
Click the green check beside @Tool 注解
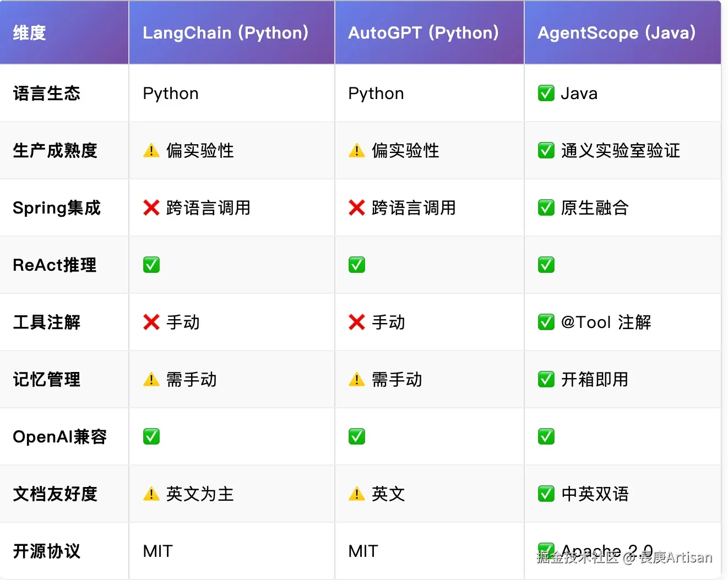(x=546, y=322)
